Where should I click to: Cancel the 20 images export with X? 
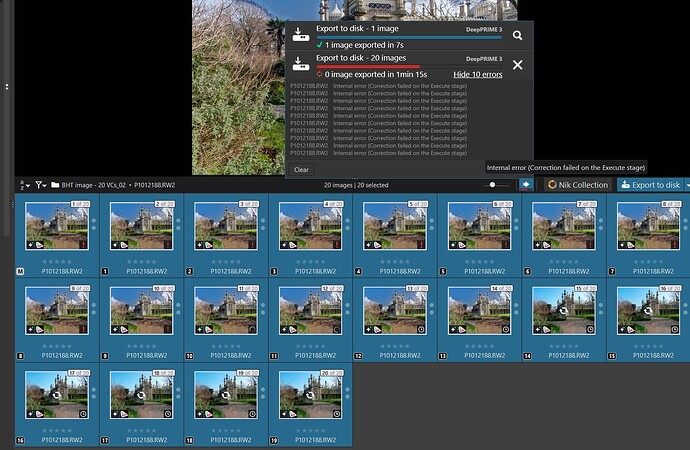[x=517, y=65]
